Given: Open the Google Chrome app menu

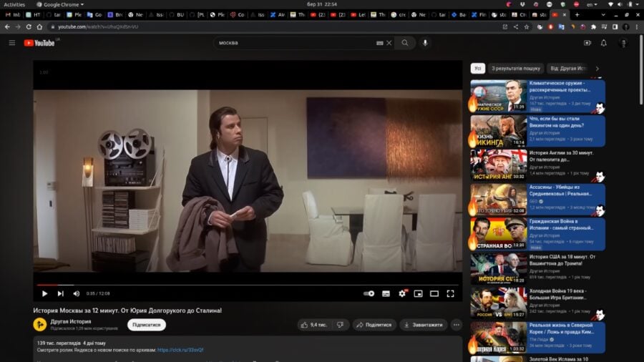Looking at the screenshot, I should pyautogui.click(x=60, y=4).
